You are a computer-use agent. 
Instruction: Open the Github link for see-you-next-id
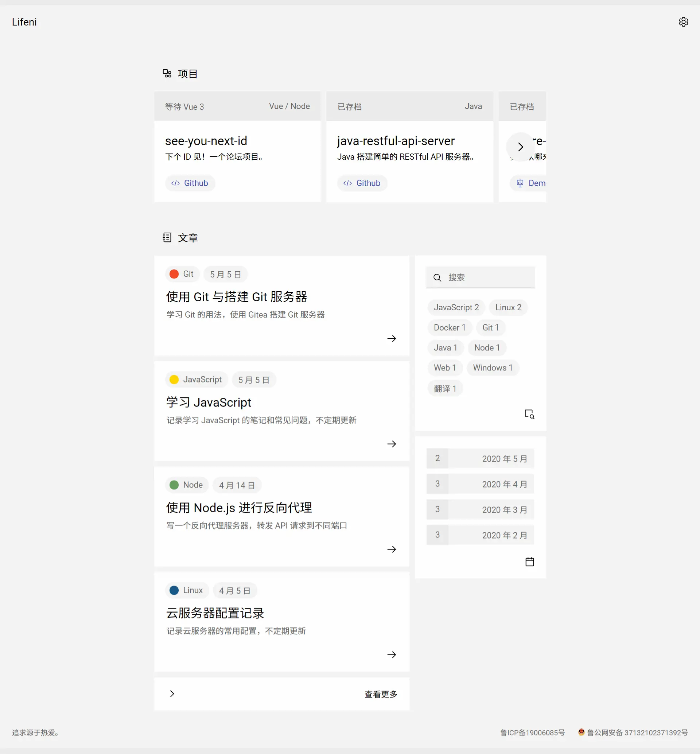click(190, 183)
